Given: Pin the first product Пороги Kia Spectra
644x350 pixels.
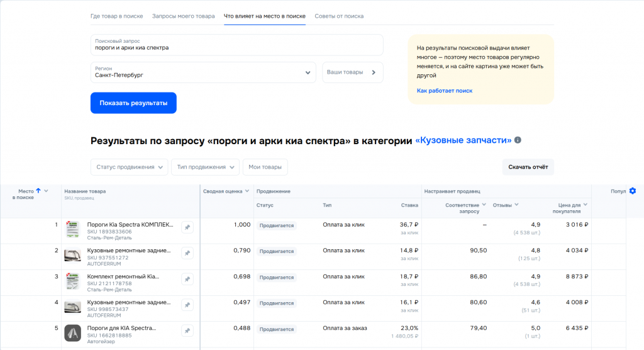Looking at the screenshot, I should pos(187,228).
